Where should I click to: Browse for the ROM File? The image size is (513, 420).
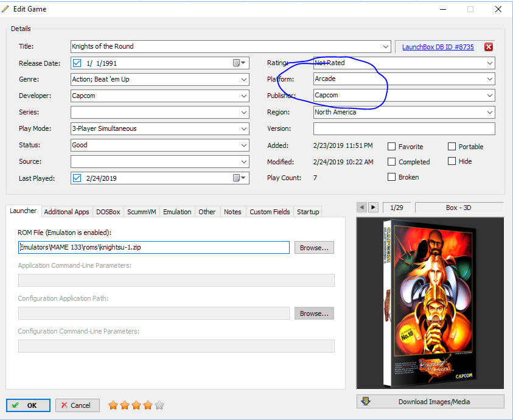(314, 248)
